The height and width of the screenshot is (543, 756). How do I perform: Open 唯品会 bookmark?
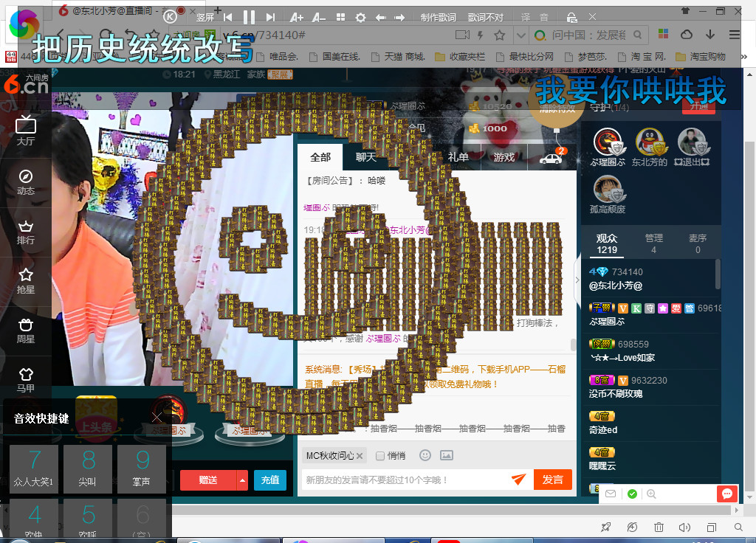coord(278,57)
